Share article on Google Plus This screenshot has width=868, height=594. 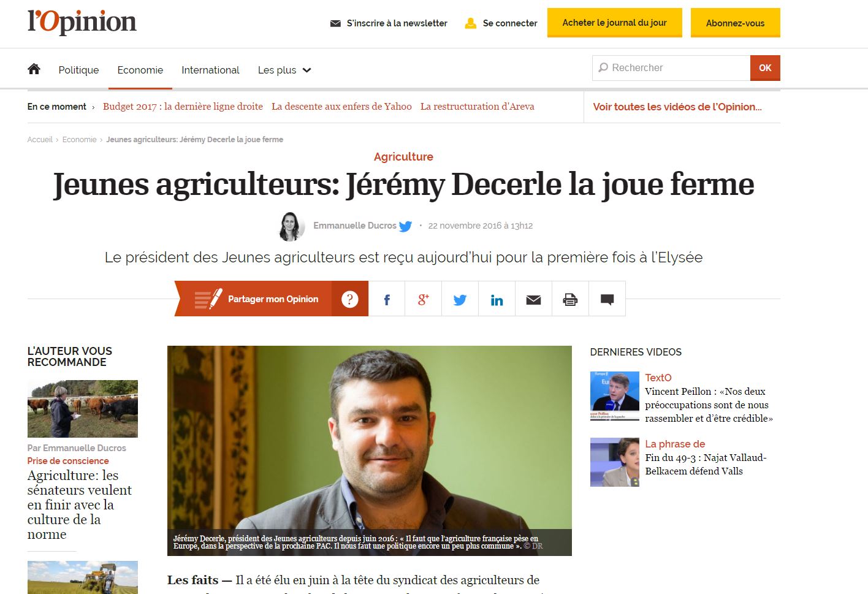click(424, 299)
